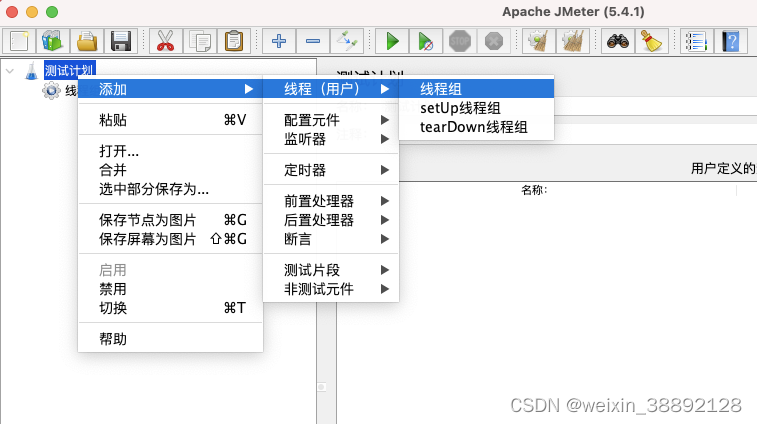Viewport: 757px width, 424px height.
Task: Open the Function helper list icon
Action: (x=697, y=41)
